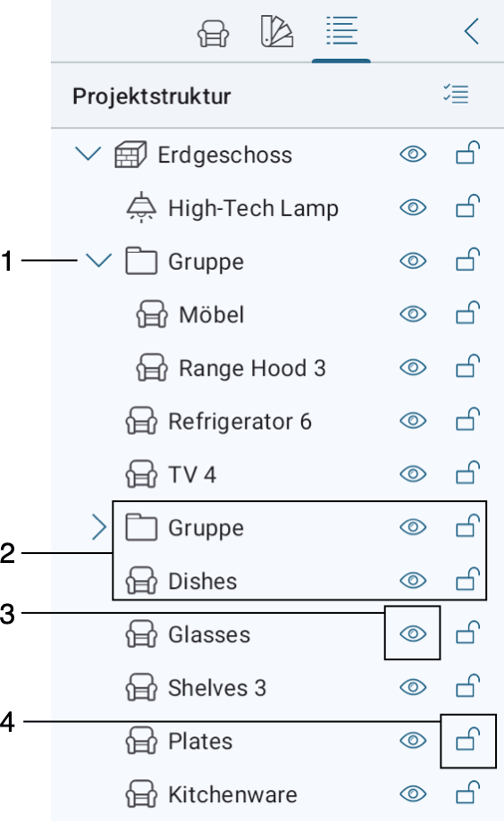504x822 pixels.
Task: Hide the High-Tech Lamp with the eye icon
Action: (413, 207)
